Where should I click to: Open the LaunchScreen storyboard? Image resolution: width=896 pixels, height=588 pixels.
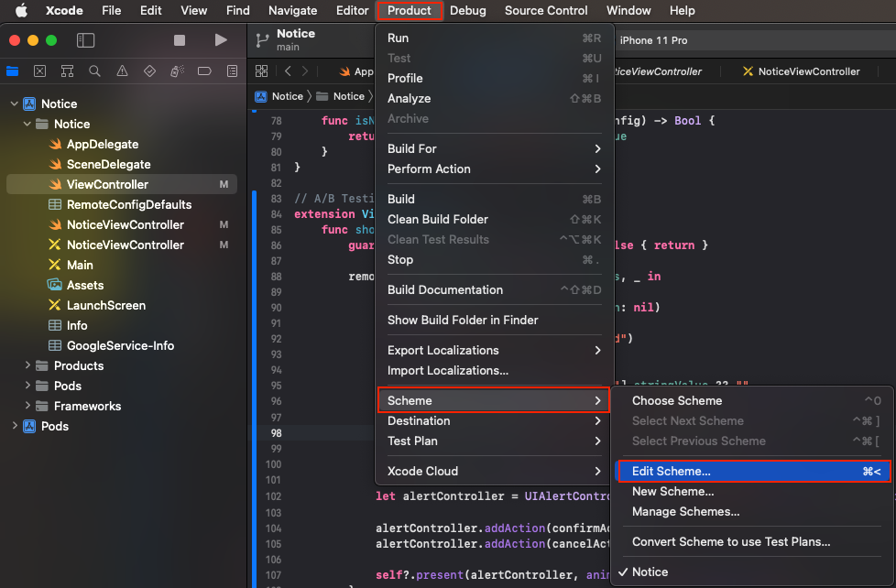(105, 305)
